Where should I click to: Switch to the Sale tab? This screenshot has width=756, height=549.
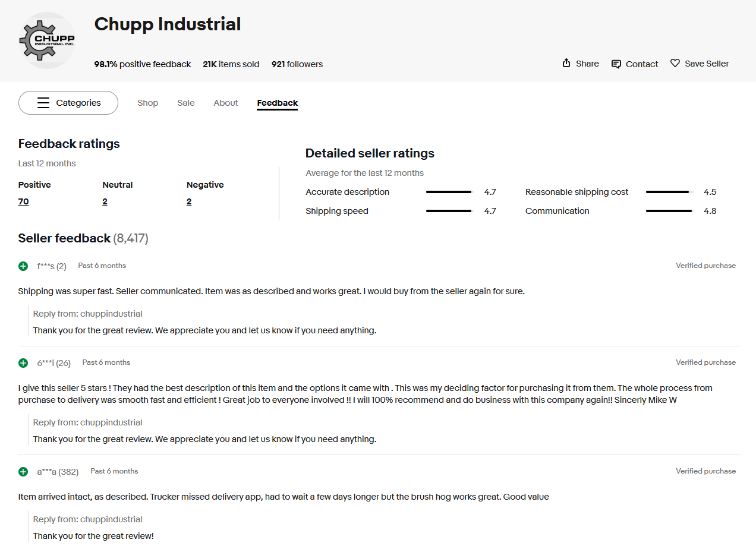click(186, 103)
